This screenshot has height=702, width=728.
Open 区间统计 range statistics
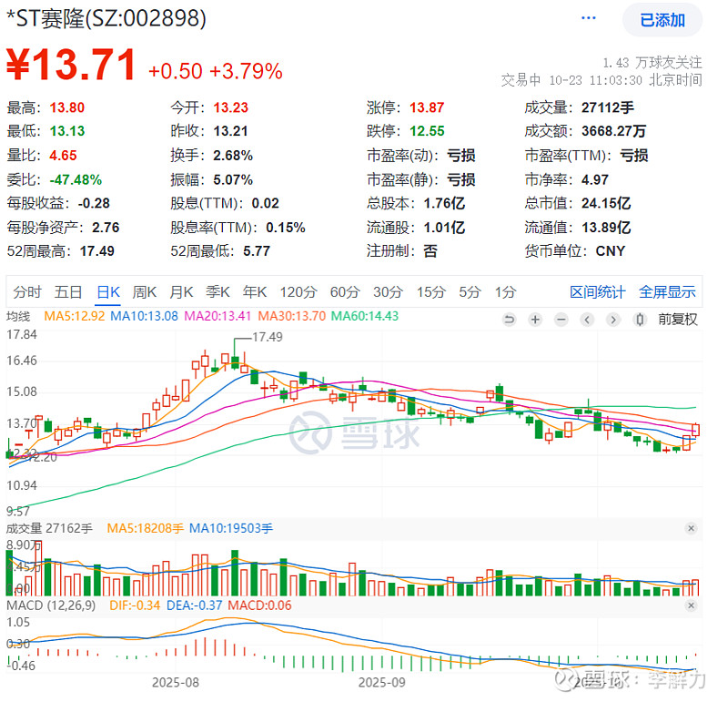point(598,292)
